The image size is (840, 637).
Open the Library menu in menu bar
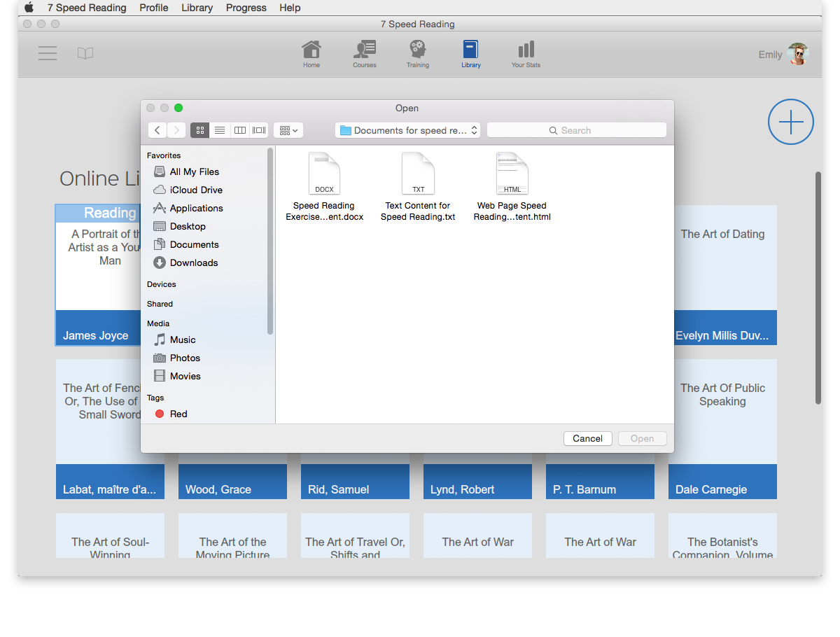click(197, 8)
